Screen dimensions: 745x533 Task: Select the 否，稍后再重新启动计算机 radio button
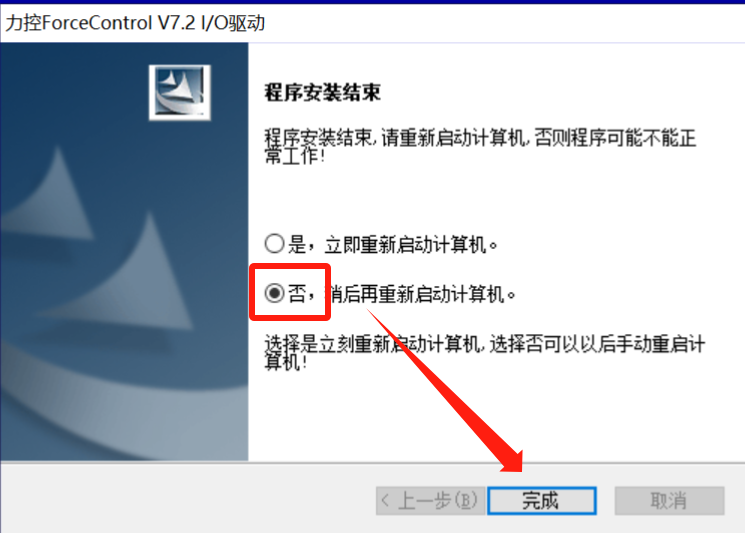[275, 293]
